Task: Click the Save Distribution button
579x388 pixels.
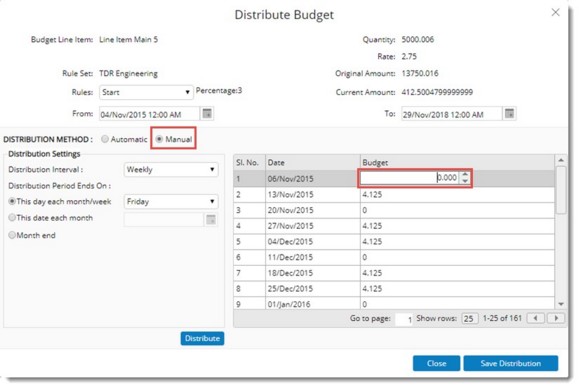Action: click(511, 363)
